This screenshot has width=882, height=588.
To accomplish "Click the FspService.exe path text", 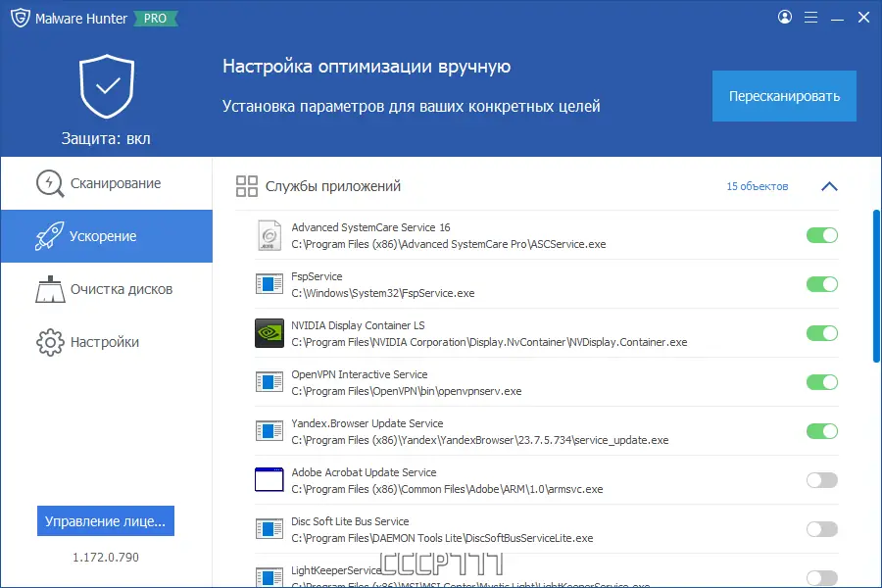I will 382,293.
